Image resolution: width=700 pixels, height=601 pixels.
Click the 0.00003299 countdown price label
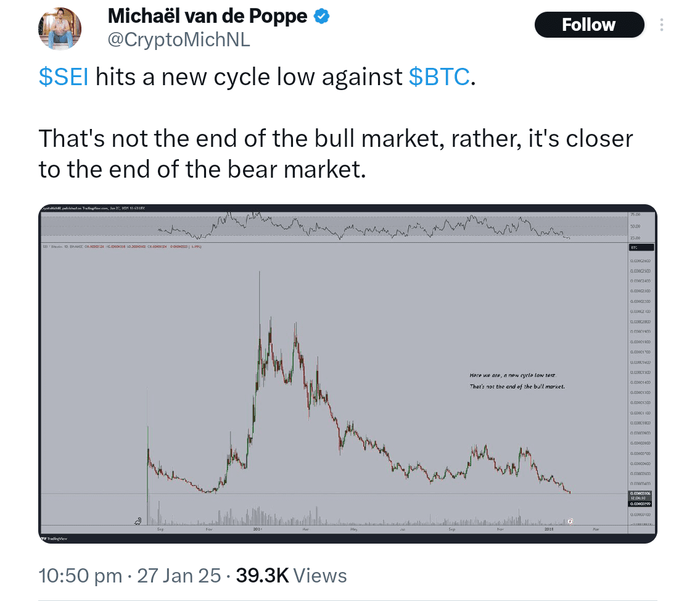[x=641, y=504]
